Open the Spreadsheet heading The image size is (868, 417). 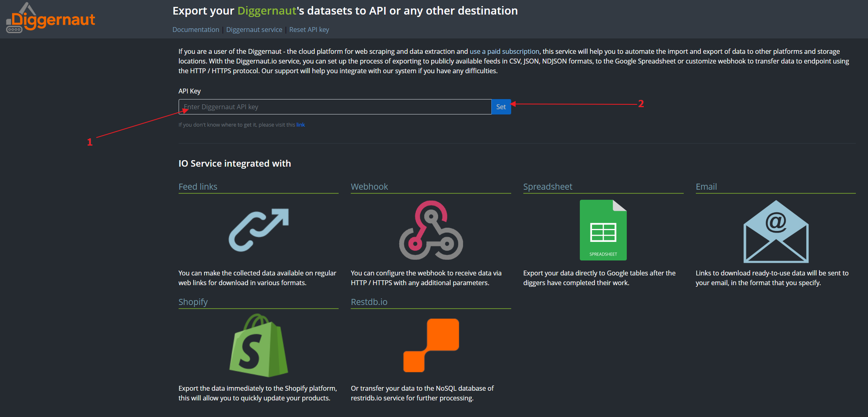tap(548, 186)
